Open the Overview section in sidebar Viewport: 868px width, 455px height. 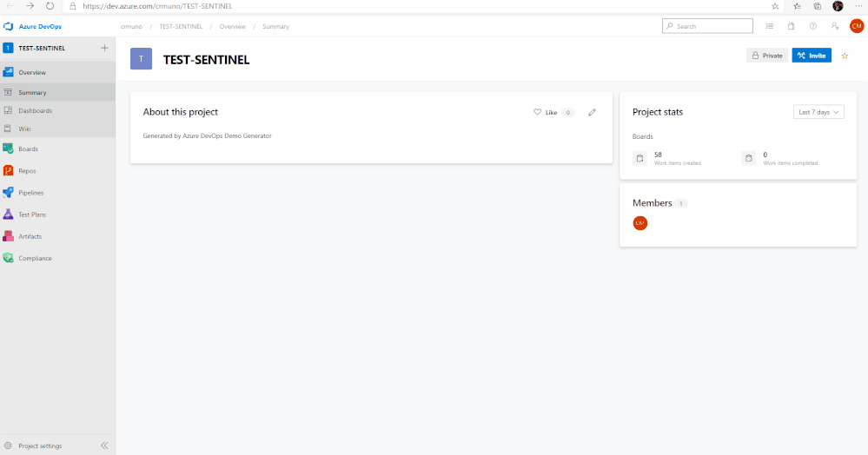click(x=57, y=73)
